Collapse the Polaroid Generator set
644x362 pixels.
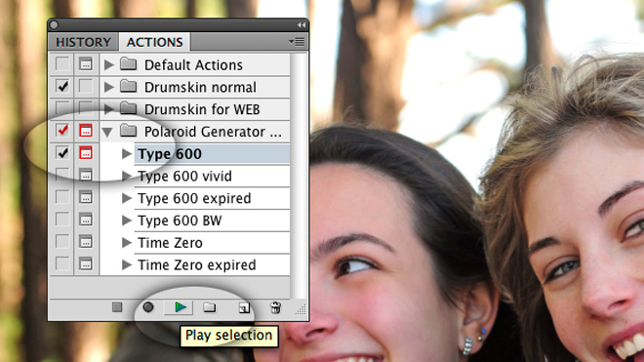[x=107, y=132]
